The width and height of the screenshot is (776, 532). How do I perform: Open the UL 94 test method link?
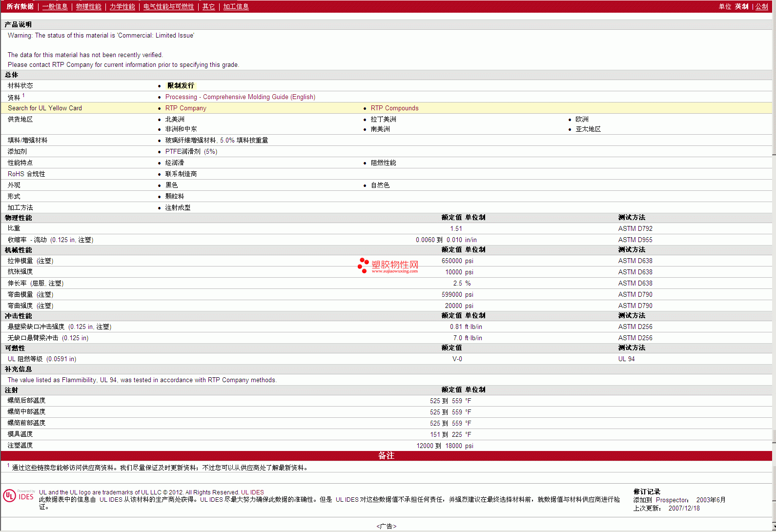tap(626, 359)
